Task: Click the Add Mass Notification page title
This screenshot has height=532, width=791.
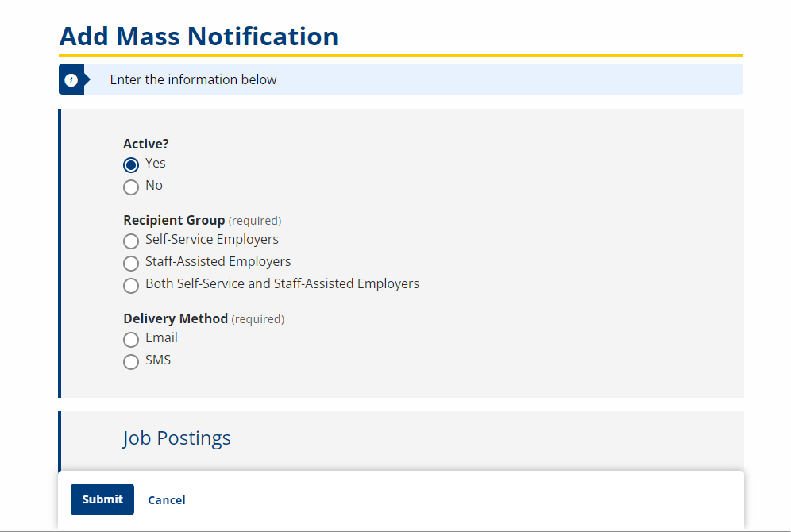Action: pyautogui.click(x=199, y=37)
